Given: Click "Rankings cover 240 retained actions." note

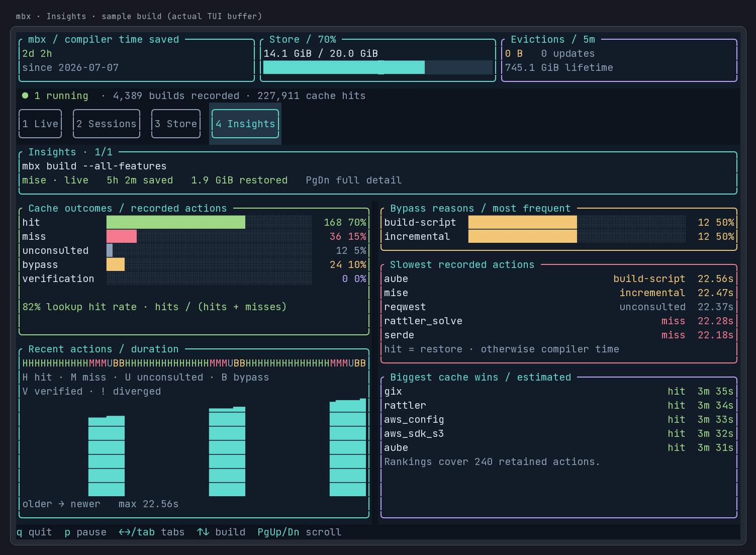Looking at the screenshot, I should click(493, 461).
